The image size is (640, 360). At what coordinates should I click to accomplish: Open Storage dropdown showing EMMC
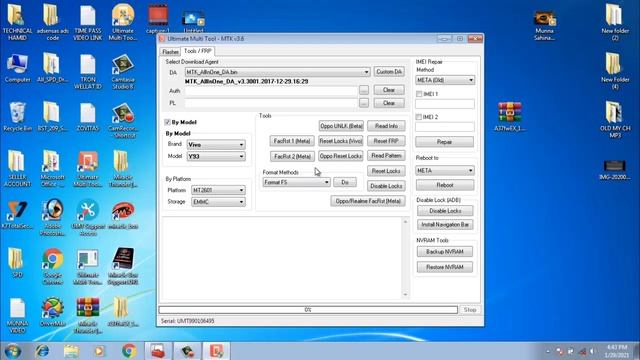218,202
